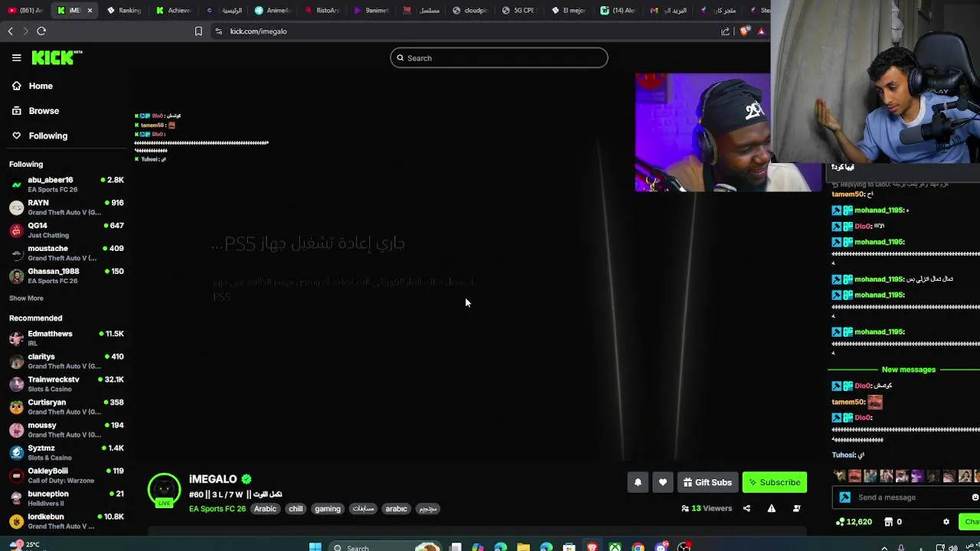Open Brave Shields icon

[x=746, y=31]
